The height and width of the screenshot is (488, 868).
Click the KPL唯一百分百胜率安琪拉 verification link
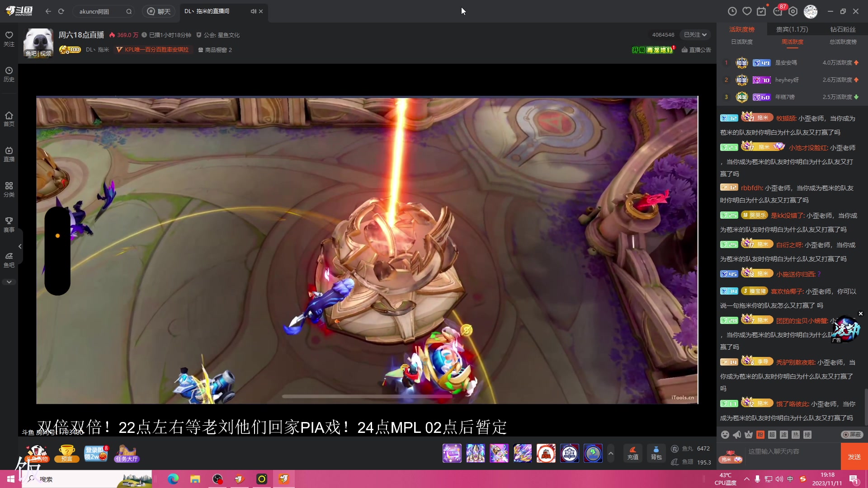(152, 50)
